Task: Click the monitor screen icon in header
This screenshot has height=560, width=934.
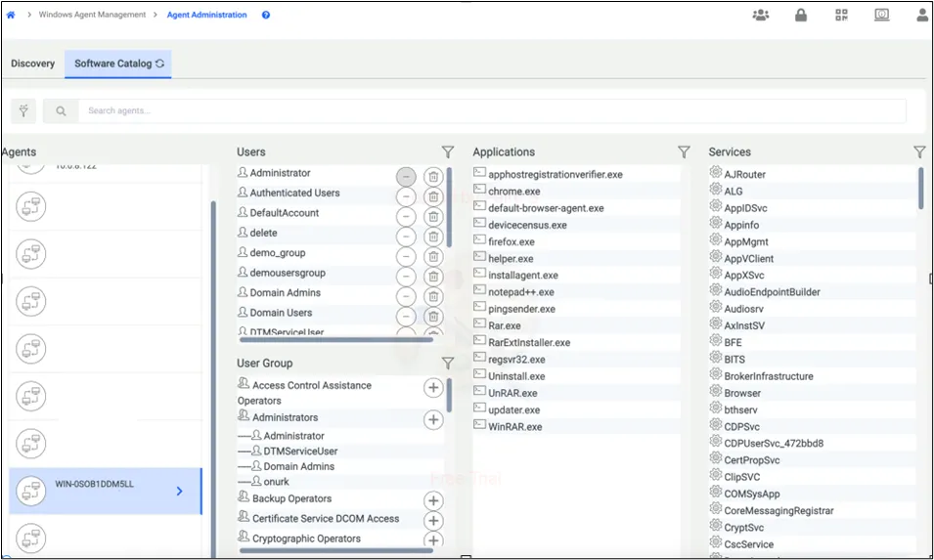Action: pyautogui.click(x=881, y=15)
